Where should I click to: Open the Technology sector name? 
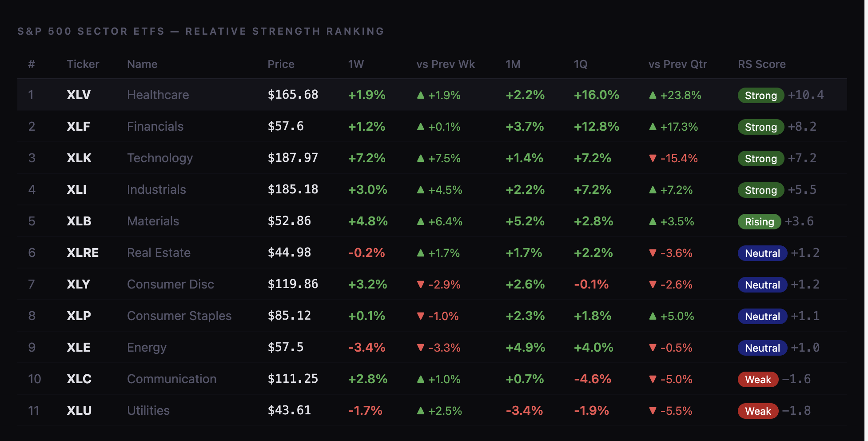[x=160, y=158]
